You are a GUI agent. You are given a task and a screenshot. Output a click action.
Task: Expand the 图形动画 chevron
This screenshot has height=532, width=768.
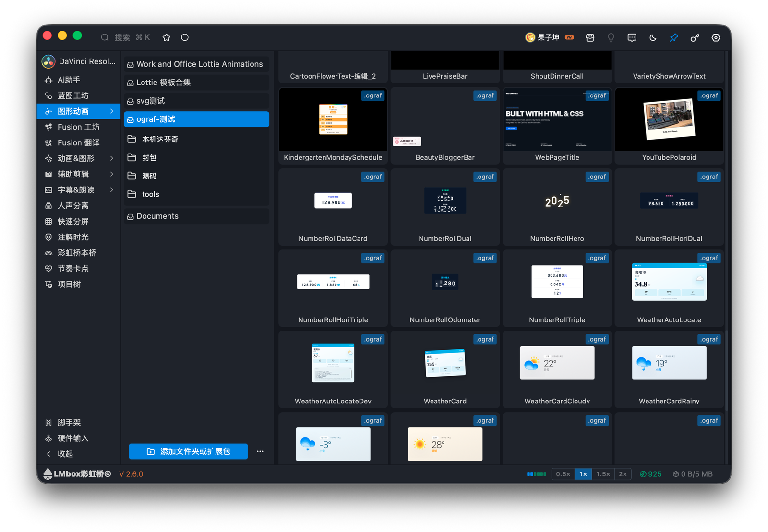[x=112, y=111]
